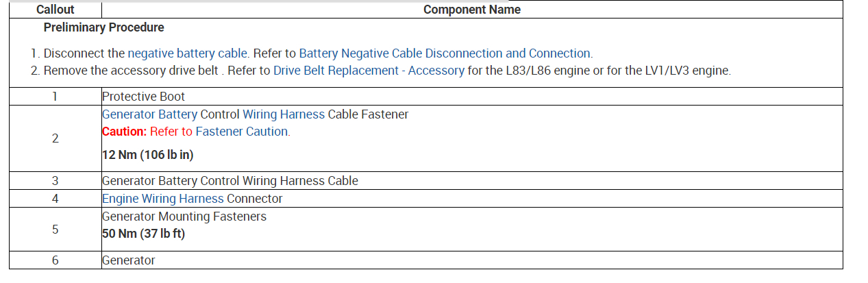868x283 pixels.
Task: Open the Fastener Caution link
Action: [x=243, y=132]
